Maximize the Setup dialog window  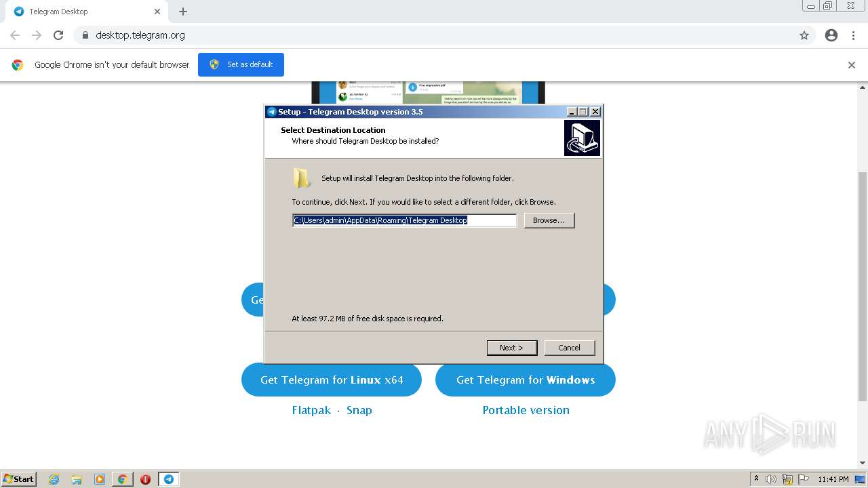pos(583,112)
